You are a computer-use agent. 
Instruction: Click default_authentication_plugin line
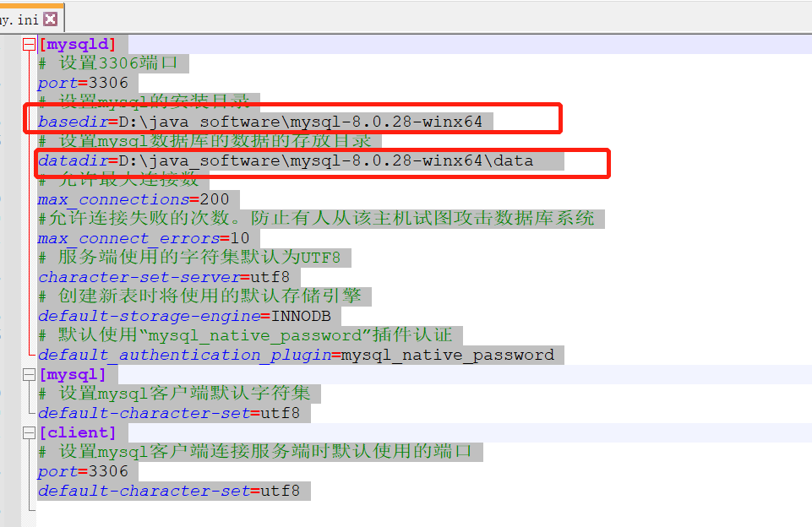tap(296, 355)
